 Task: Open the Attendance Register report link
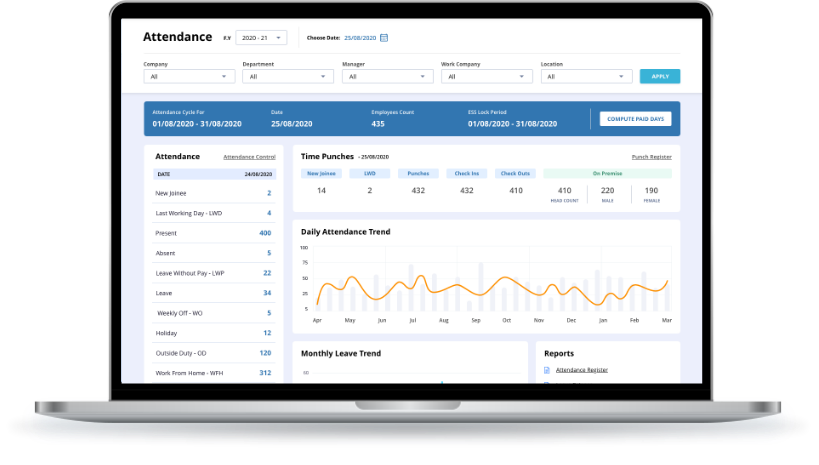581,370
